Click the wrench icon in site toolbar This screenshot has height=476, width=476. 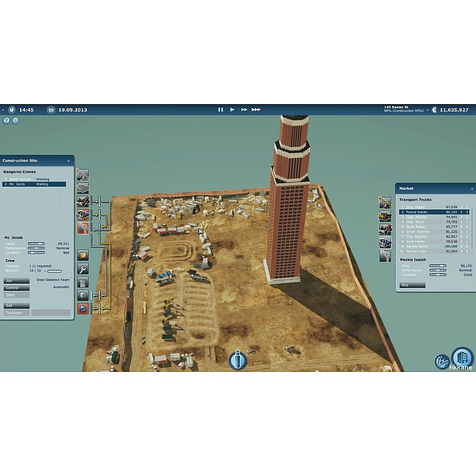click(x=83, y=268)
